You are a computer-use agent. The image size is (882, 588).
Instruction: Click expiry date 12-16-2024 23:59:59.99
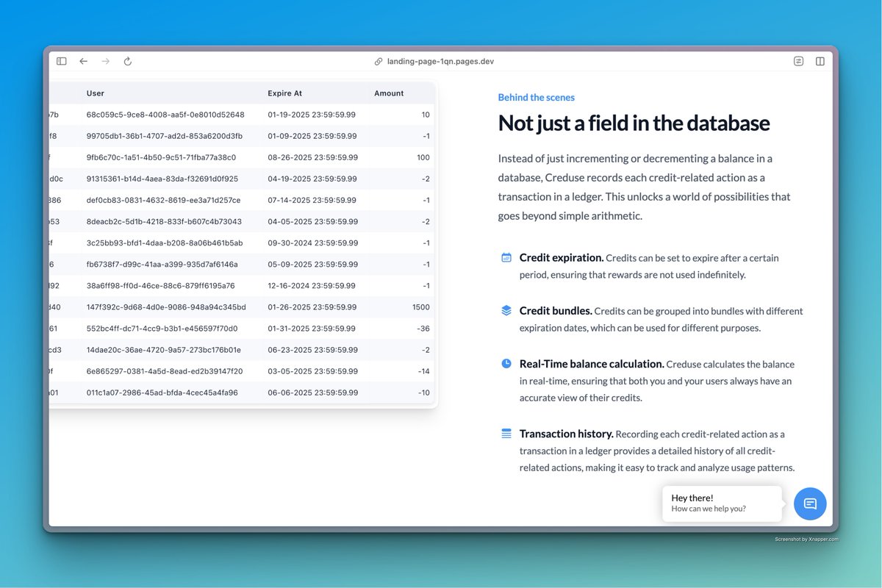pyautogui.click(x=312, y=285)
